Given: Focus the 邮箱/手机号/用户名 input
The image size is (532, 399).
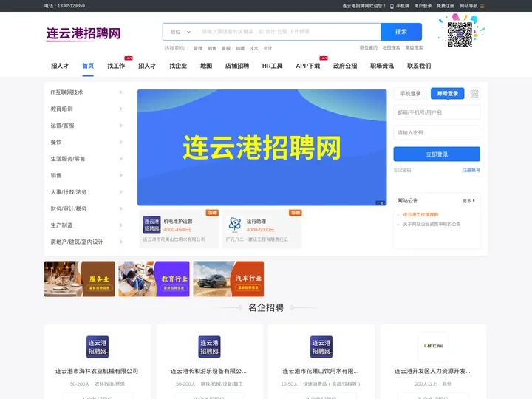Looking at the screenshot, I should [x=437, y=112].
